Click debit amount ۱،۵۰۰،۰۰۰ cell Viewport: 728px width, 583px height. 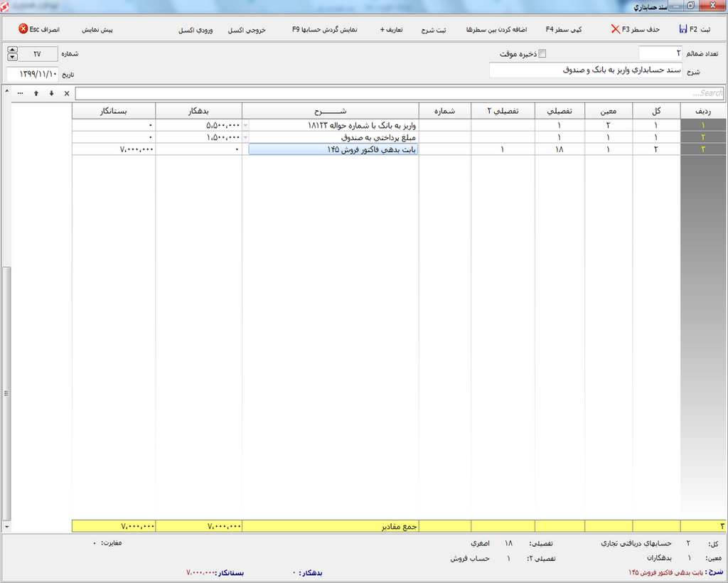[x=199, y=137]
